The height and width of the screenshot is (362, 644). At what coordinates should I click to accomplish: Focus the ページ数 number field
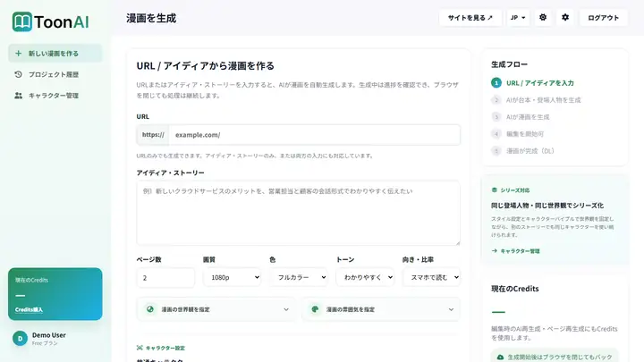(165, 278)
